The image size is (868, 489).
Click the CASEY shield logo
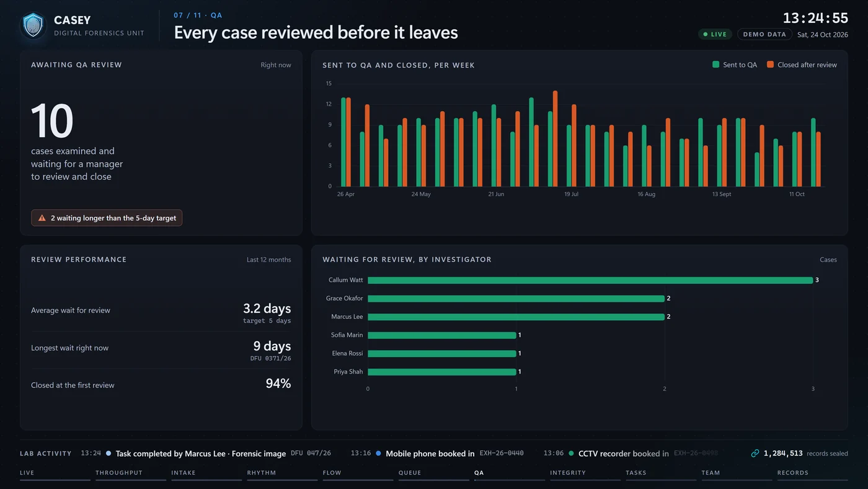33,25
